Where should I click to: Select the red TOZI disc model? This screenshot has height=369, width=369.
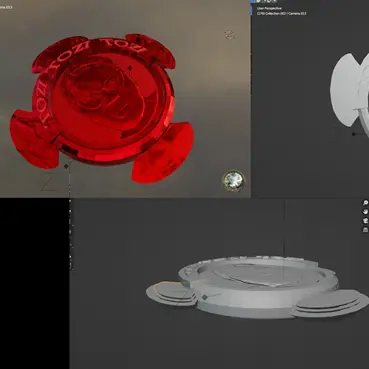(102, 108)
